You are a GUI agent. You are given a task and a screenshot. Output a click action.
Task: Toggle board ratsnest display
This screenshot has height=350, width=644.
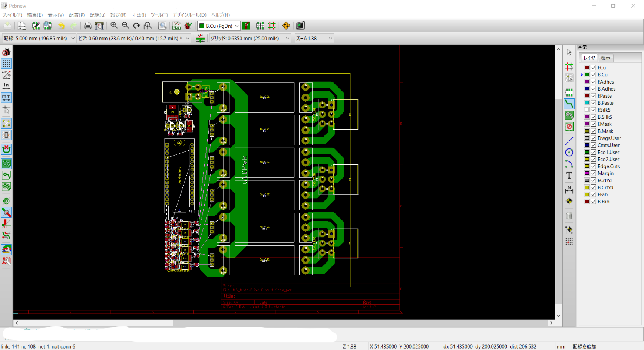(x=6, y=123)
